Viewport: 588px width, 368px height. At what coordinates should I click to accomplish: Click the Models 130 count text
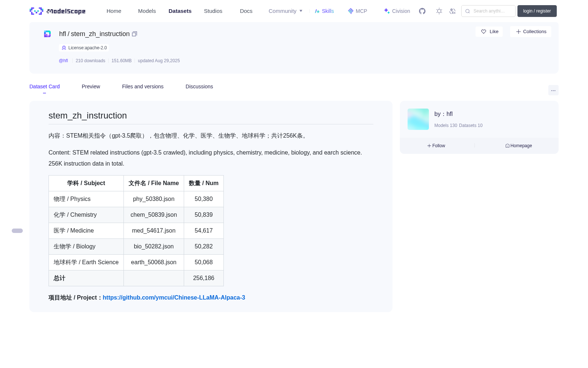446,125
